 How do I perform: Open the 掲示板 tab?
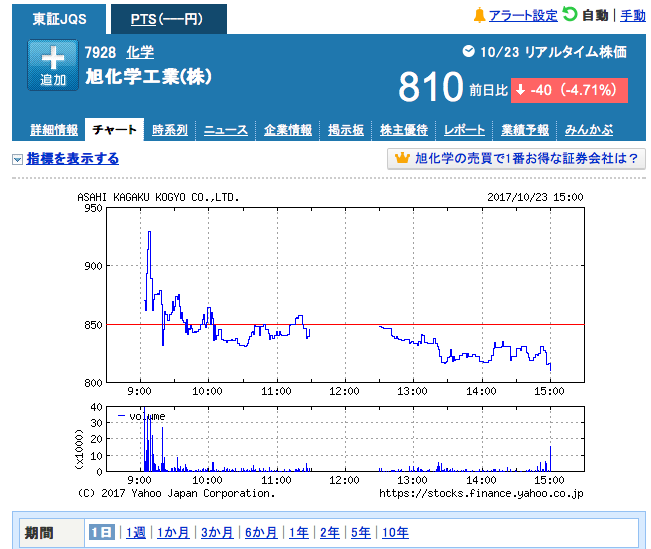coord(345,130)
